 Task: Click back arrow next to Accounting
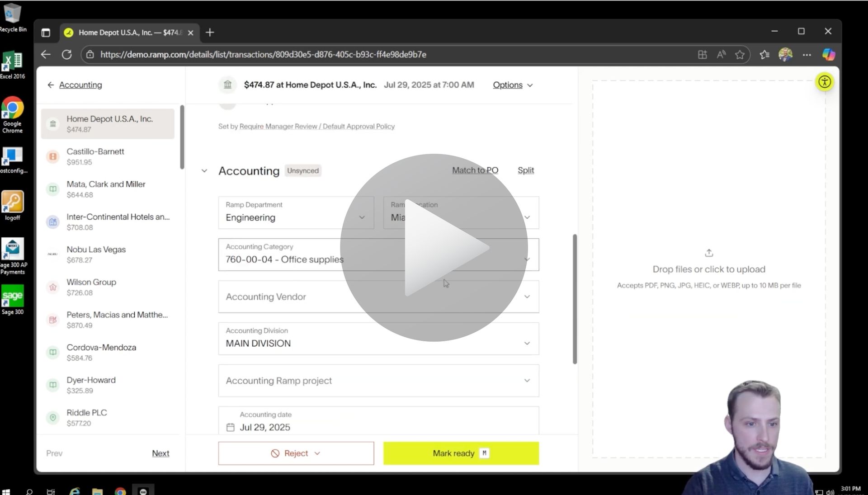pos(51,85)
